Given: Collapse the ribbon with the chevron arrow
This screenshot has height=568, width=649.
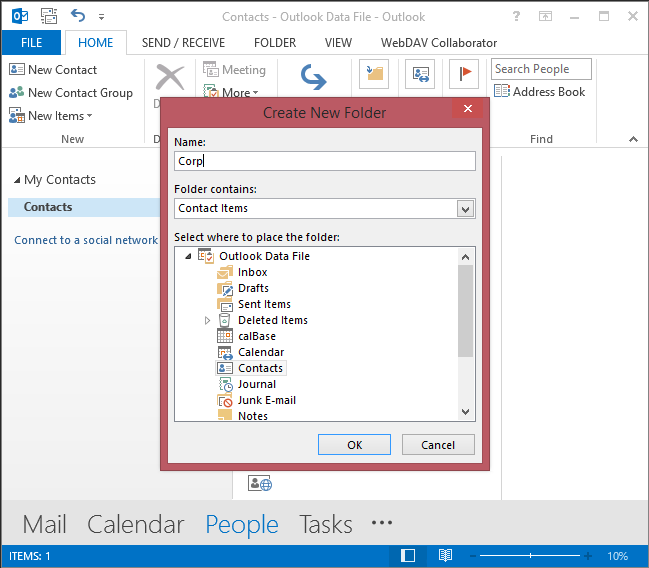Looking at the screenshot, I should (633, 139).
